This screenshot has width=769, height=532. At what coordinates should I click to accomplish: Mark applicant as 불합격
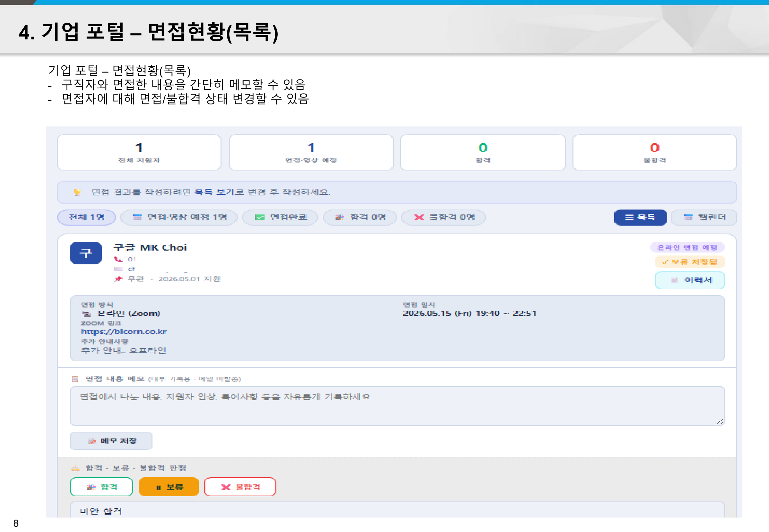pyautogui.click(x=240, y=487)
